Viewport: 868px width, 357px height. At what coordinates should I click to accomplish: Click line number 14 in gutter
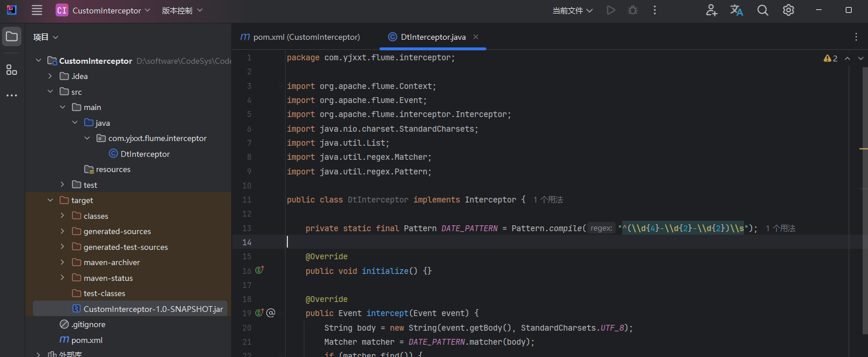point(246,242)
